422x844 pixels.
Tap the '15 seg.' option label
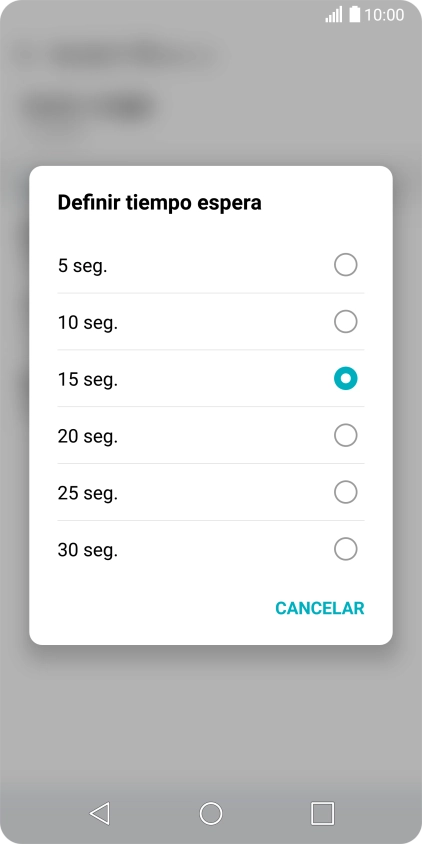point(88,380)
